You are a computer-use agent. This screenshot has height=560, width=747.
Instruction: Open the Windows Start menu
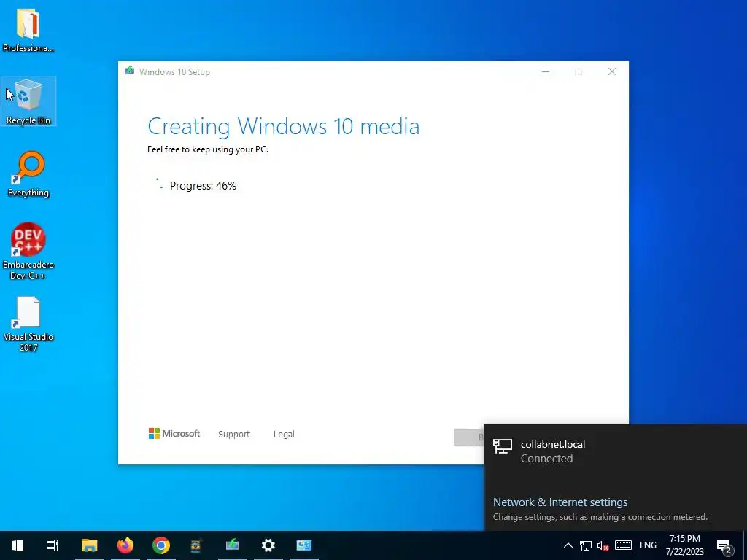coord(18,545)
